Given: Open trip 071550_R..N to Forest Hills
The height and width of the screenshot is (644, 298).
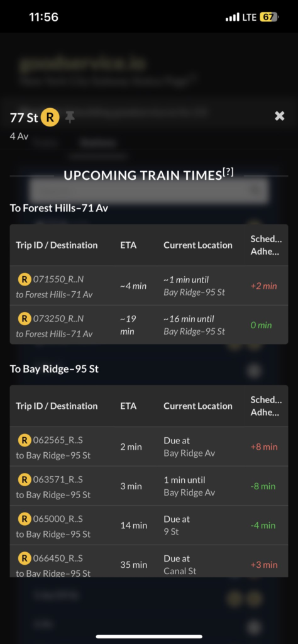Looking at the screenshot, I should pyautogui.click(x=149, y=286).
